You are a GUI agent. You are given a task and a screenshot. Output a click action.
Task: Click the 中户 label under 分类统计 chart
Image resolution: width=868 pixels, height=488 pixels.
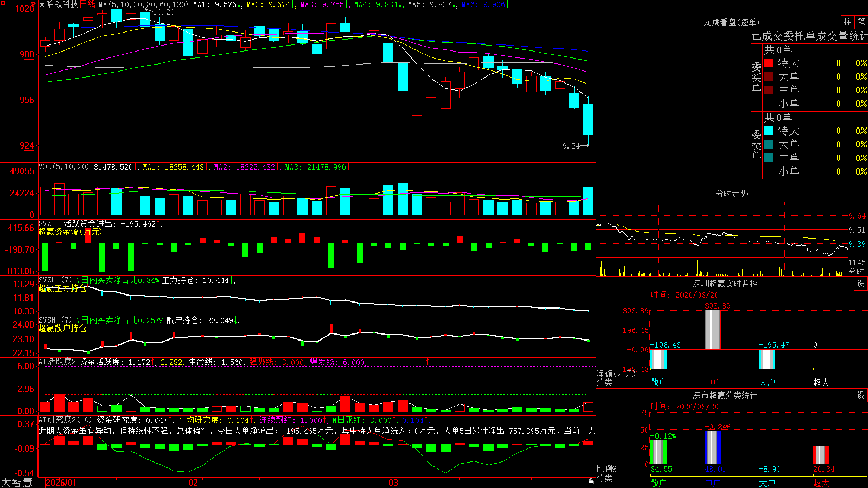click(713, 483)
